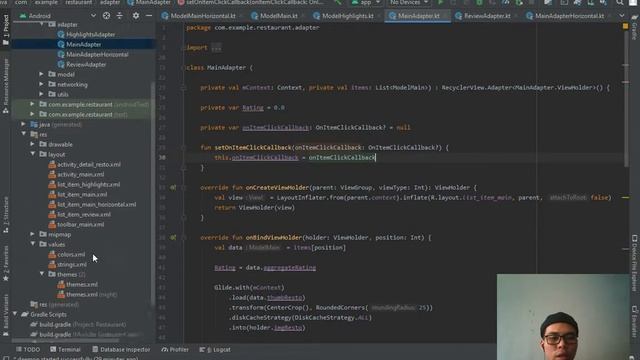Expand the java (generated) folder

click(23, 124)
